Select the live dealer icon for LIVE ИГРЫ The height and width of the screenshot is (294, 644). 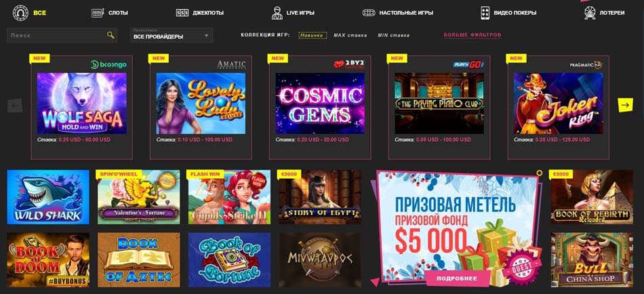click(x=277, y=13)
